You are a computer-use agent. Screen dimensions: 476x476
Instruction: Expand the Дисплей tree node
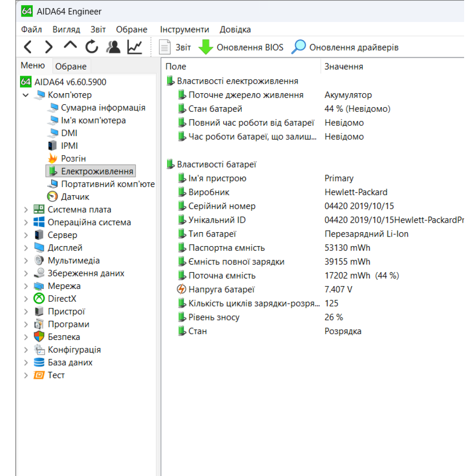[26, 248]
